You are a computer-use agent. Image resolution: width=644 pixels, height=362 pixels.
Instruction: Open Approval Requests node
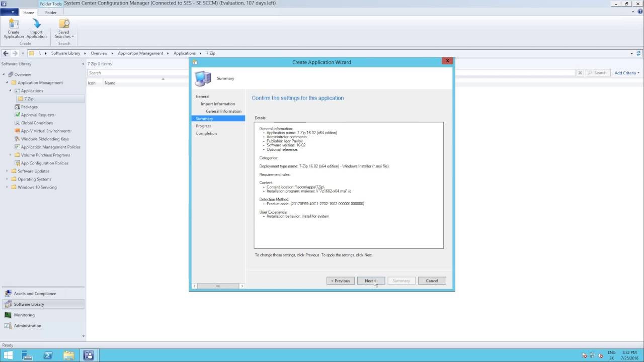(x=37, y=115)
